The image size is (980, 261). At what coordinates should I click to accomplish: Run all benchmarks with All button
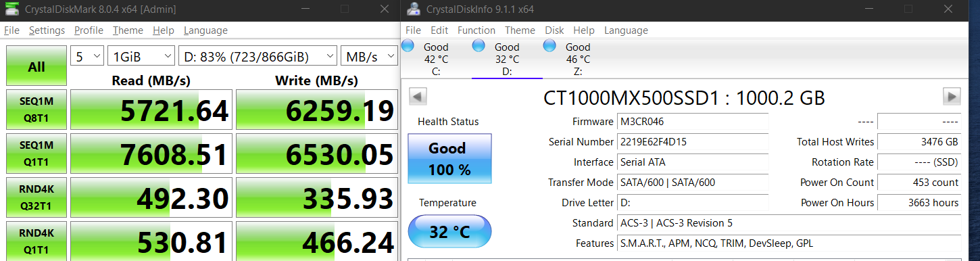tap(36, 66)
